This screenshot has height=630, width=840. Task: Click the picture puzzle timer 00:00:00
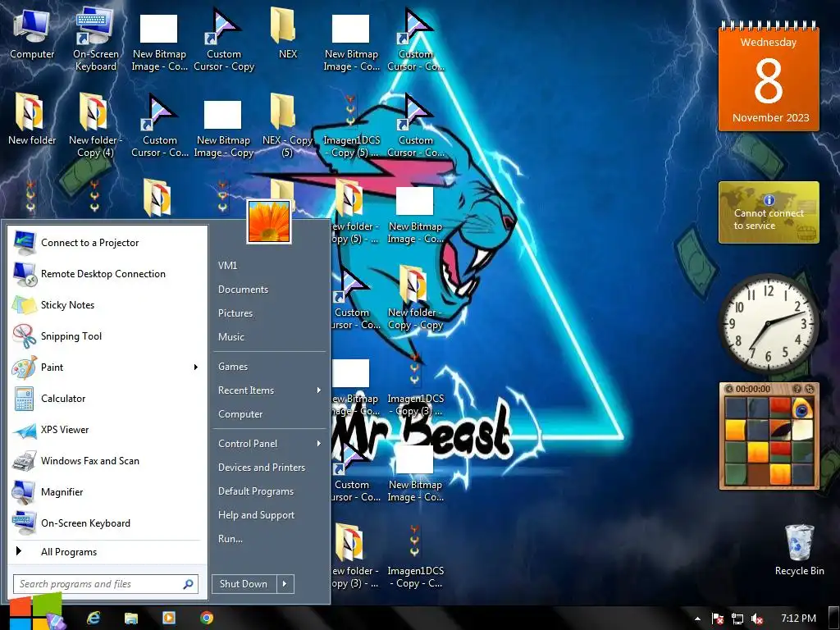(753, 389)
